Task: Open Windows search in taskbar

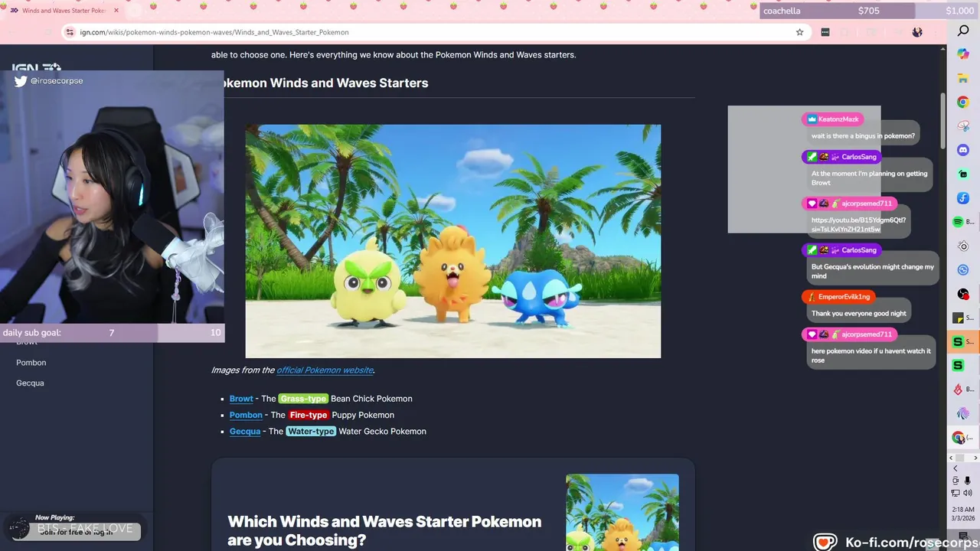Action: pos(963,31)
